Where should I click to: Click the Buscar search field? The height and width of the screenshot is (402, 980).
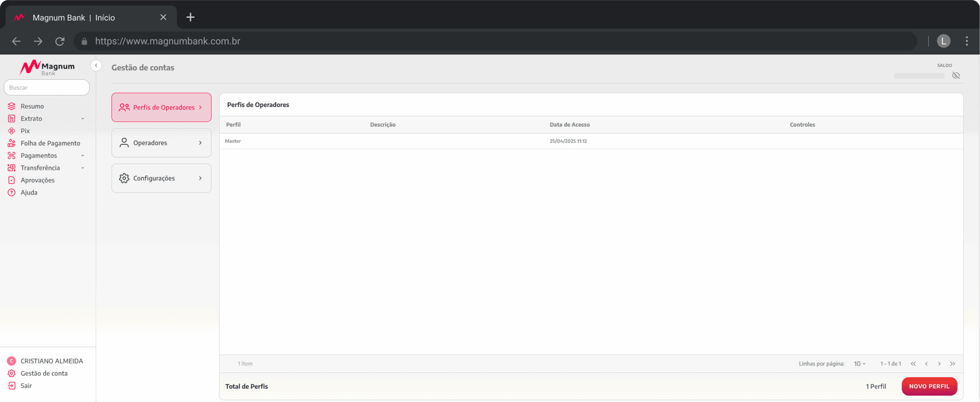[47, 87]
